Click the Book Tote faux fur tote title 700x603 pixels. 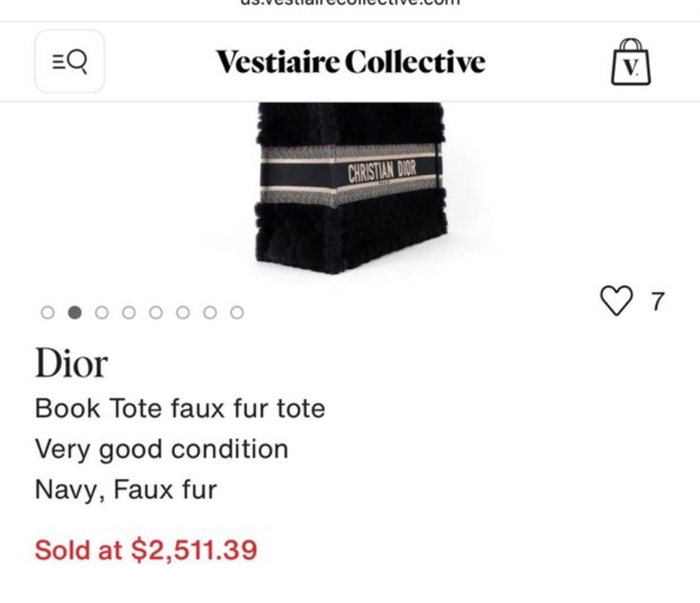(180, 409)
